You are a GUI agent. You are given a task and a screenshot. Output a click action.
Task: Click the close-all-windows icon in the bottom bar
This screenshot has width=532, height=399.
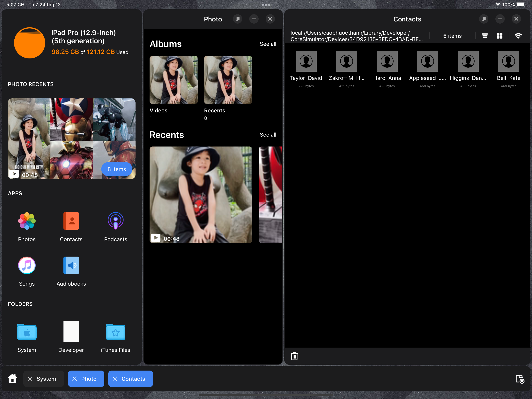[x=520, y=379]
